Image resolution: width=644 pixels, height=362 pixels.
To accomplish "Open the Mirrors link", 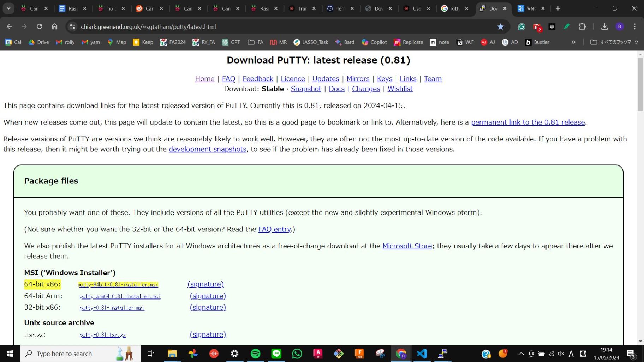I will pyautogui.click(x=358, y=79).
